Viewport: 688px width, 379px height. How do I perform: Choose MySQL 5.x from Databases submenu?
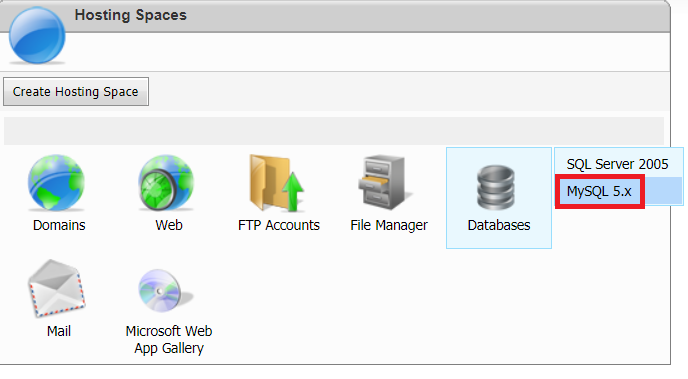[599, 191]
